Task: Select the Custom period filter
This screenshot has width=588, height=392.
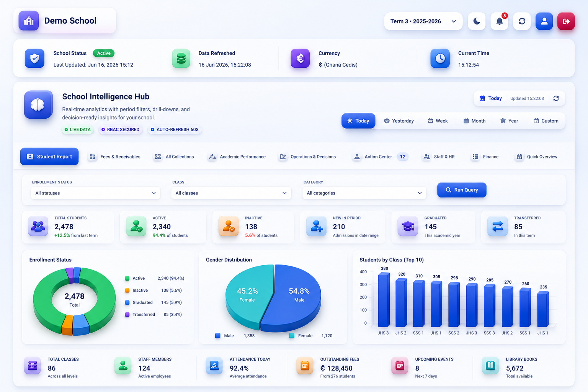Action: tap(546, 121)
